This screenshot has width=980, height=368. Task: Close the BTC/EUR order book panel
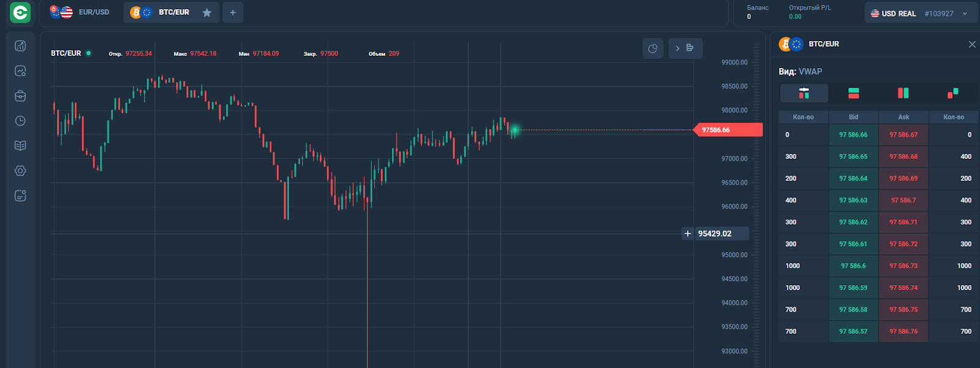pos(972,44)
